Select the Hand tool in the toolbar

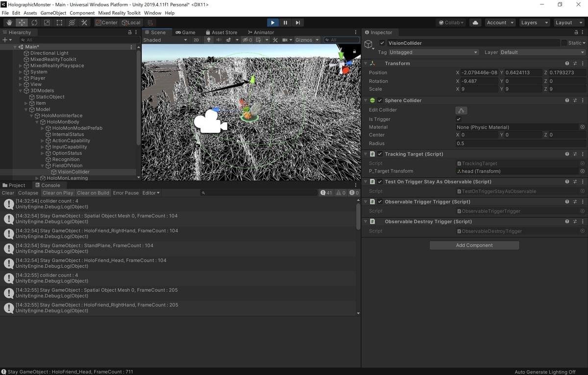[9, 23]
